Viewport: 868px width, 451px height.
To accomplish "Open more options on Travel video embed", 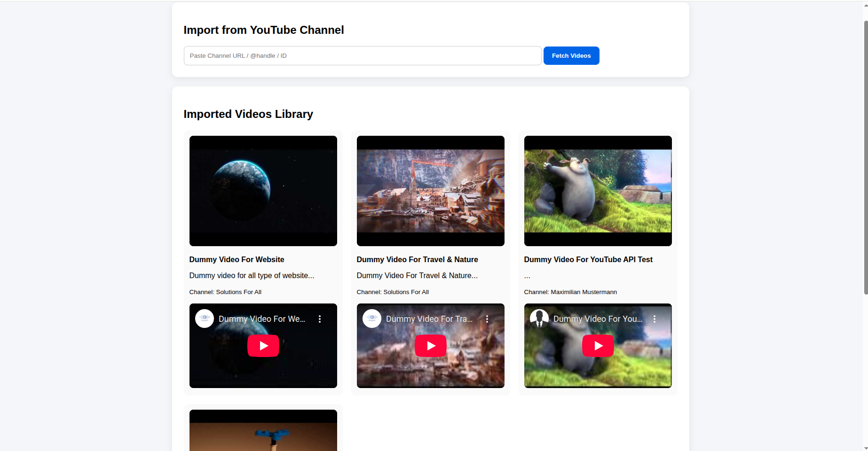I will [x=487, y=319].
